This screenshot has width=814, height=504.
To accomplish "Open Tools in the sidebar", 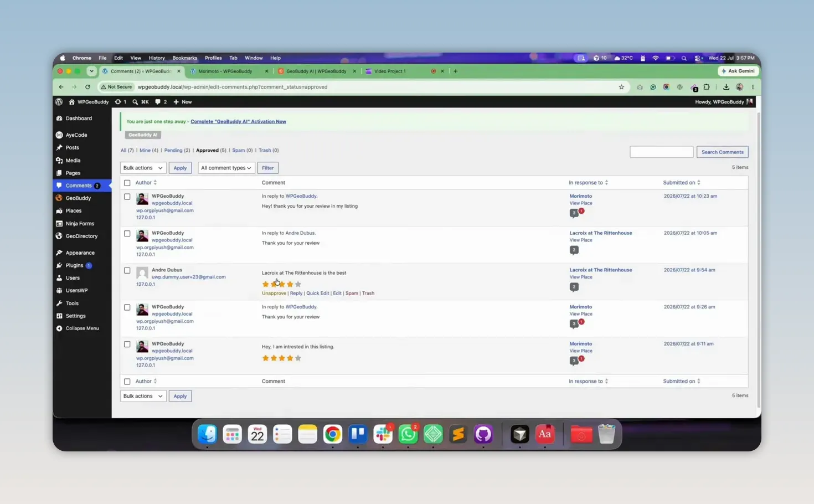I will (x=72, y=304).
